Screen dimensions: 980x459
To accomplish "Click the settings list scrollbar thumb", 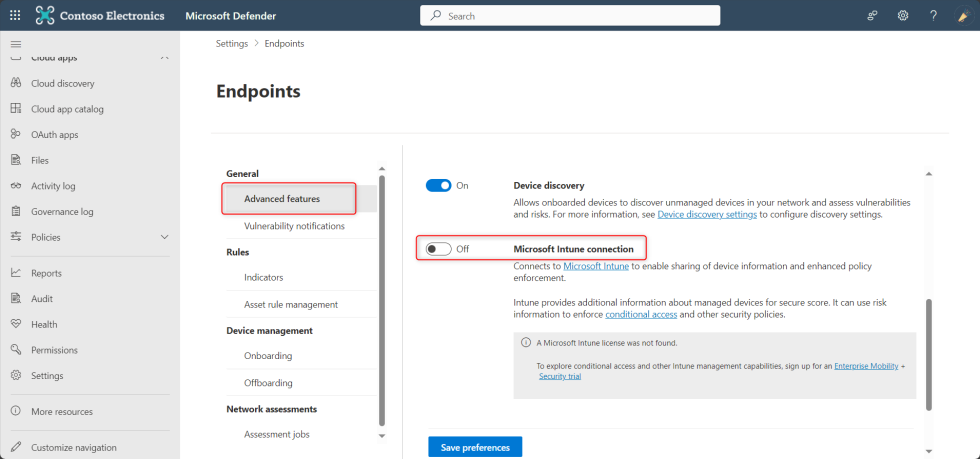I will 382,300.
